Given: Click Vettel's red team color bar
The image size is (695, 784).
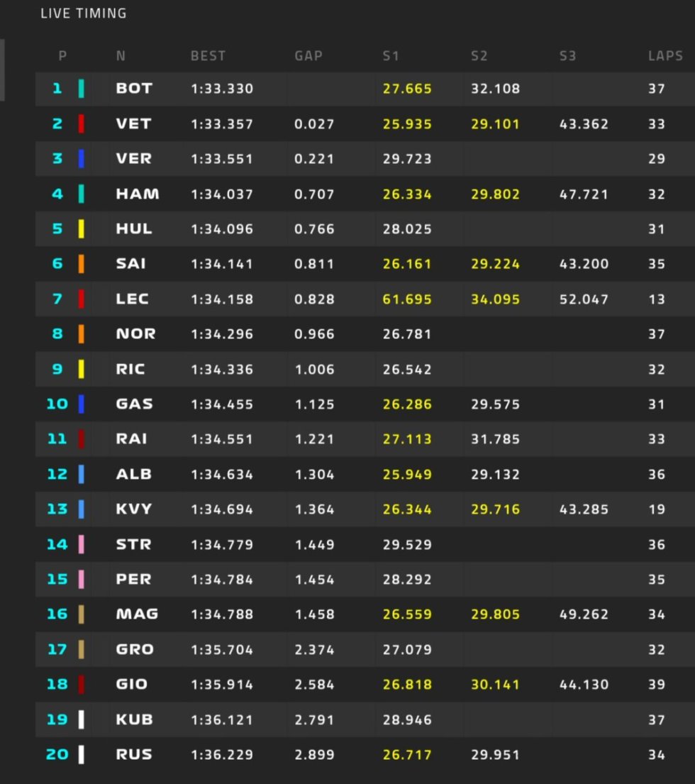Looking at the screenshot, I should [82, 123].
